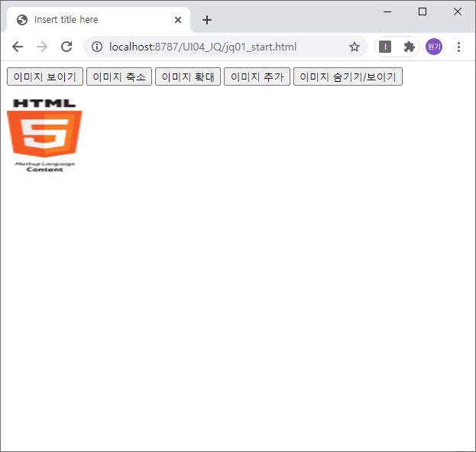Viewport: 476px width, 452px height.
Task: Minimize the browser window
Action: 387,12
